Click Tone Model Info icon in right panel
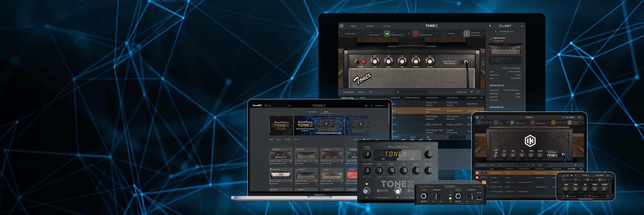The width and height of the screenshot is (644, 215). [496, 31]
